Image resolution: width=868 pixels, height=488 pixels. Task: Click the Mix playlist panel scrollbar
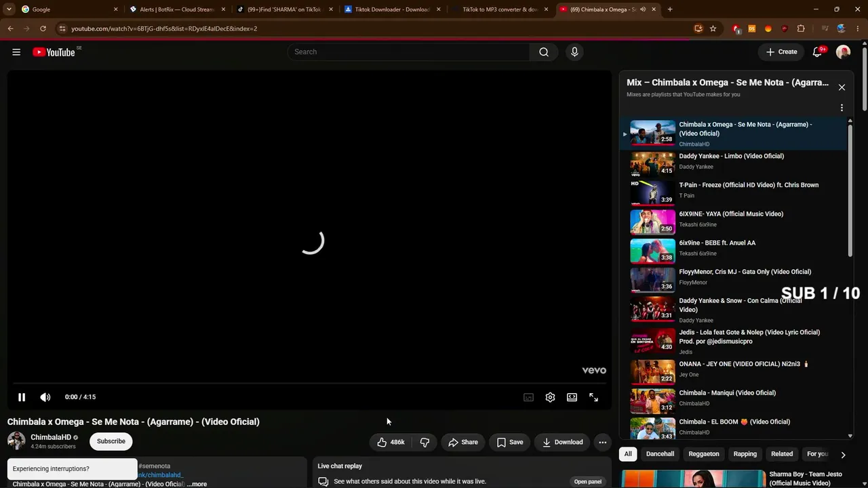(x=850, y=190)
